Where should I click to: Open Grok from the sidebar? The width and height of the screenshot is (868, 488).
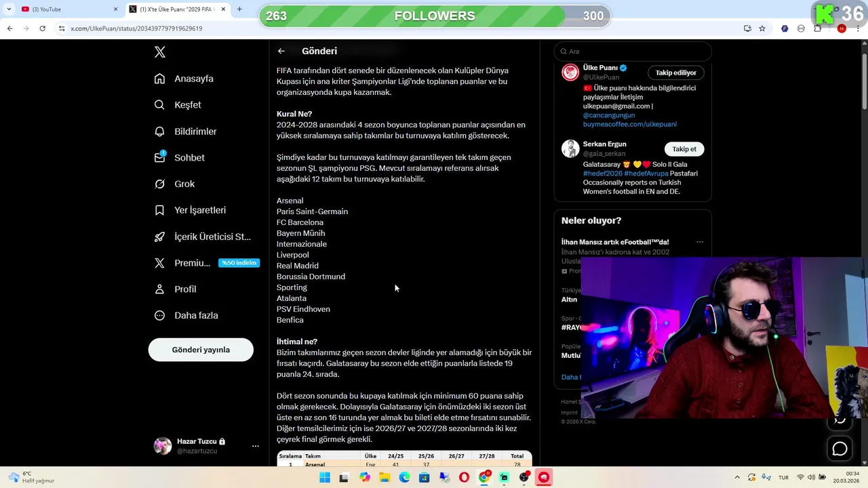click(x=174, y=184)
